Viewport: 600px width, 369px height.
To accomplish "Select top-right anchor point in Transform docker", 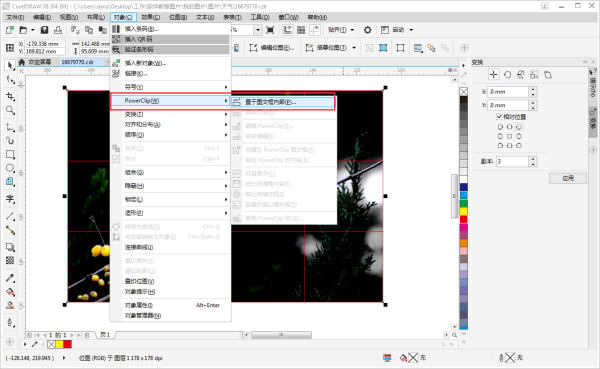I will tap(518, 127).
